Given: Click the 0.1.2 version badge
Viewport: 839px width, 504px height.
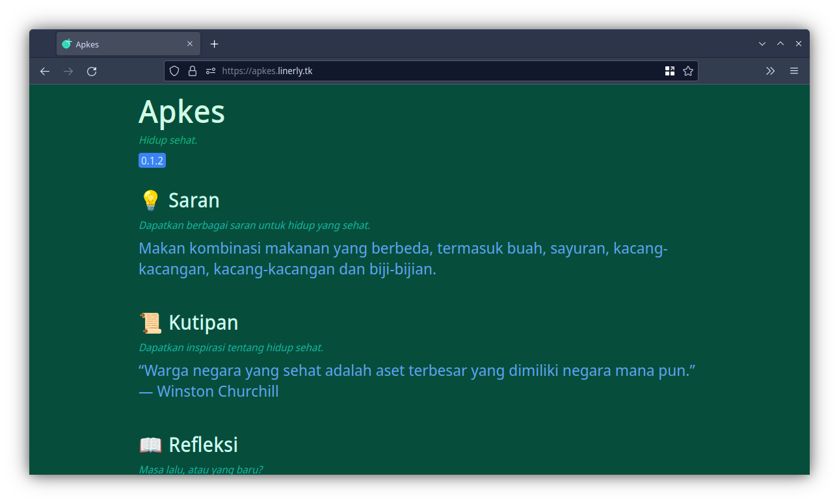Looking at the screenshot, I should [x=152, y=161].
